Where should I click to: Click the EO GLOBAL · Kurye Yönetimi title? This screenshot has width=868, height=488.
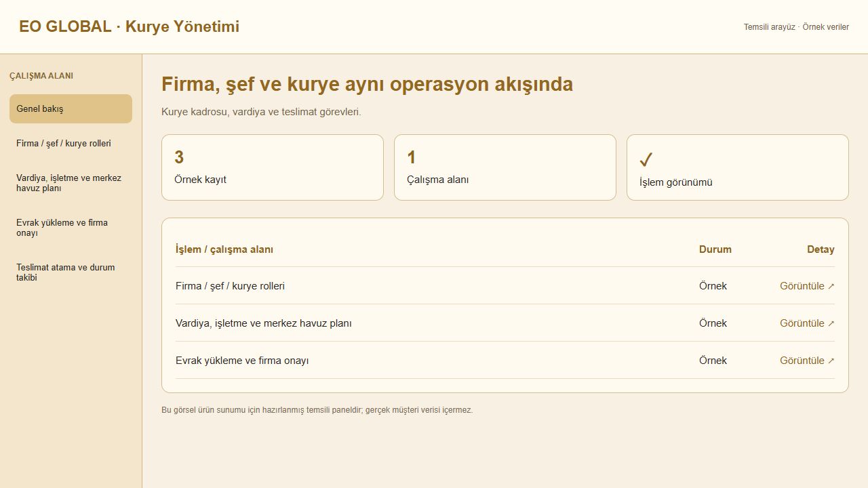click(129, 26)
